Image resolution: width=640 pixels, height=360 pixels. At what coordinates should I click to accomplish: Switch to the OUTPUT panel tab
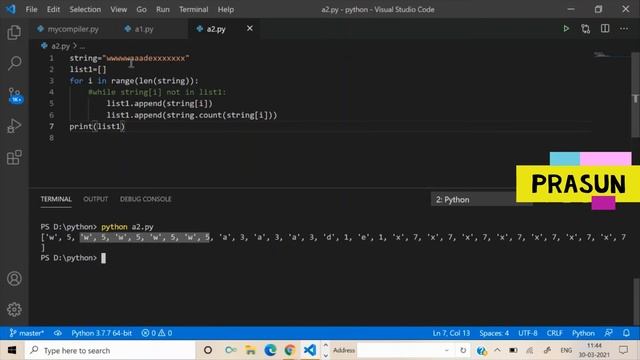pyautogui.click(x=96, y=199)
